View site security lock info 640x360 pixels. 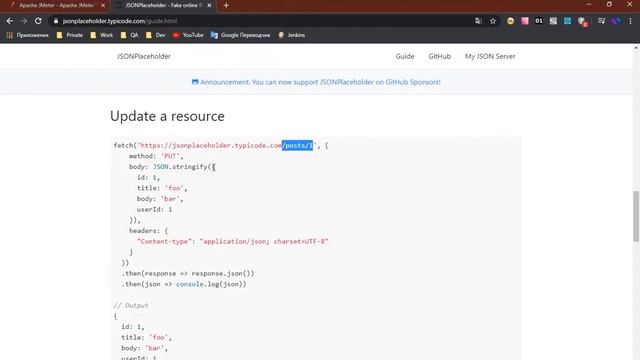(56, 21)
